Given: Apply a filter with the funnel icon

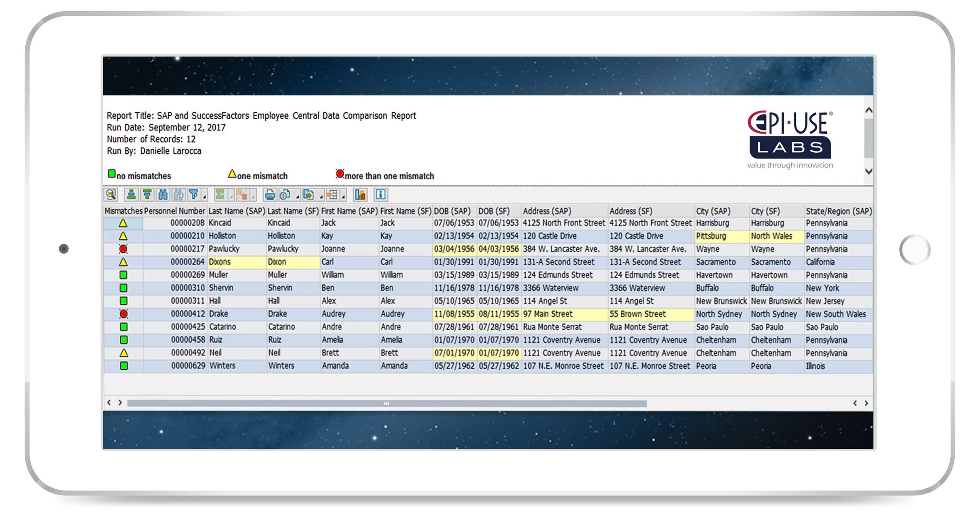Looking at the screenshot, I should [193, 194].
